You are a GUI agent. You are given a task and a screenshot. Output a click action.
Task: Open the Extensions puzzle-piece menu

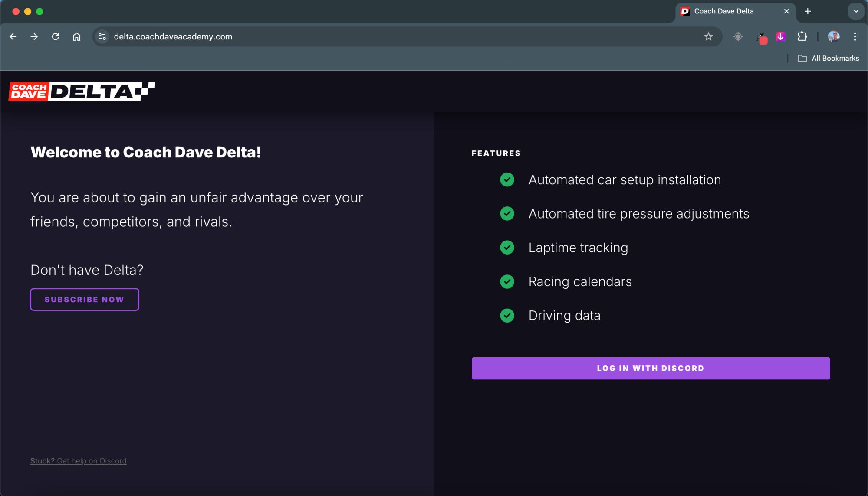point(802,37)
